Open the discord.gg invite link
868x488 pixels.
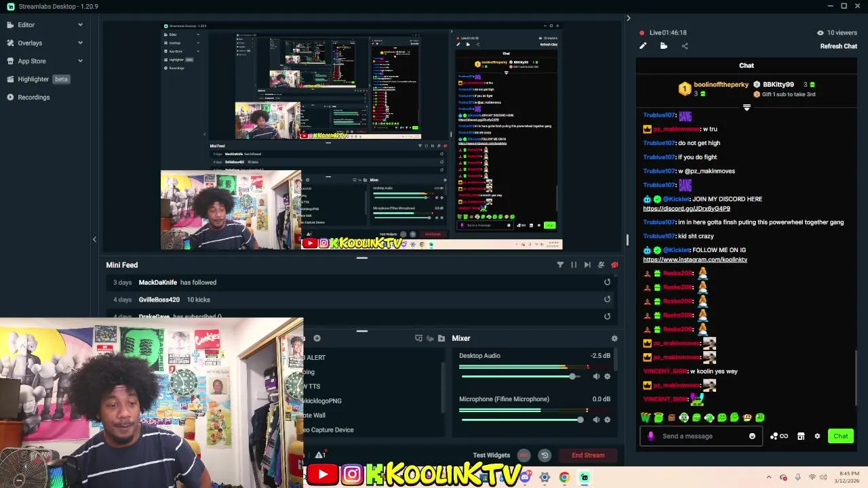686,209
